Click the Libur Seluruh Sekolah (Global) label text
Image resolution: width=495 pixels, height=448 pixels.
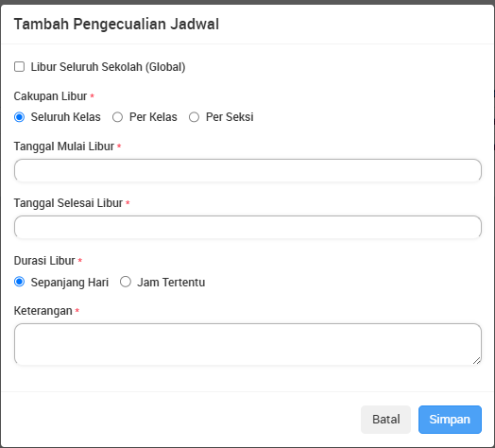[108, 67]
